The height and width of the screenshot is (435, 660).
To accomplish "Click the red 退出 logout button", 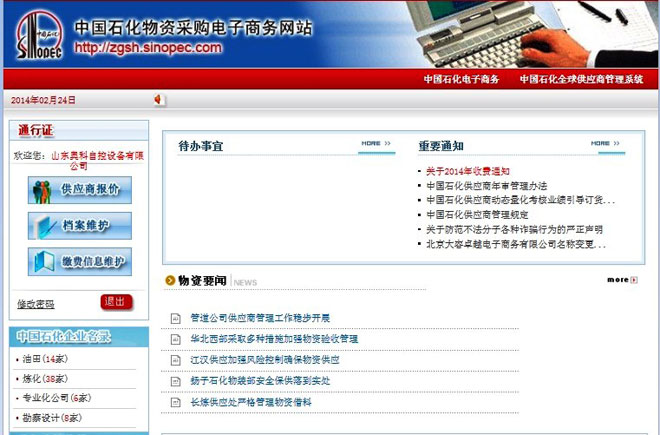I will coord(116,302).
